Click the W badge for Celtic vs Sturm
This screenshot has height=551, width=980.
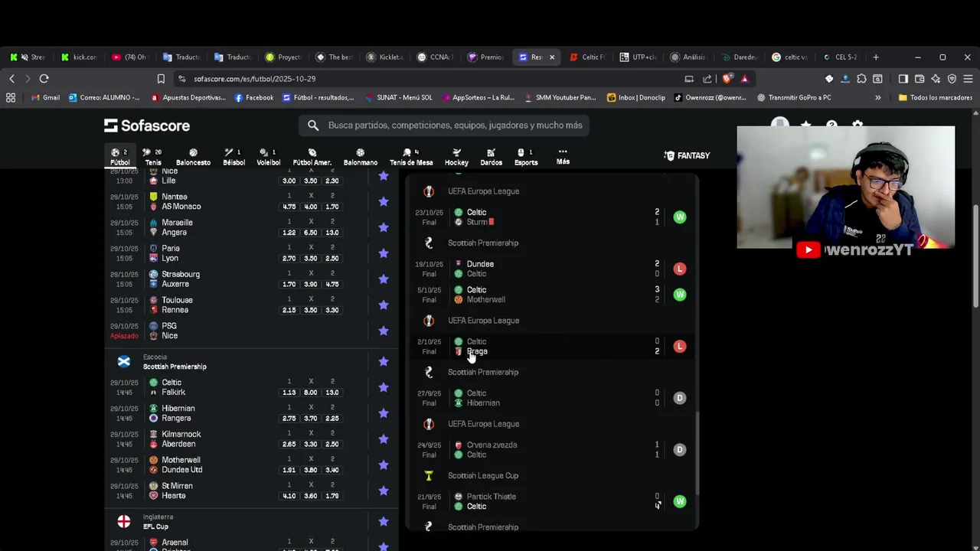pyautogui.click(x=679, y=217)
